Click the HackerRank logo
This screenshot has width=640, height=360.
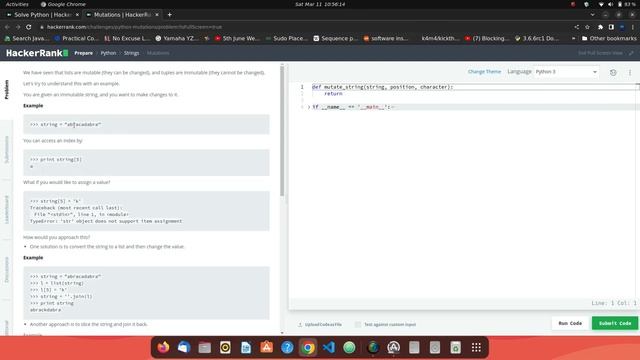point(37,53)
